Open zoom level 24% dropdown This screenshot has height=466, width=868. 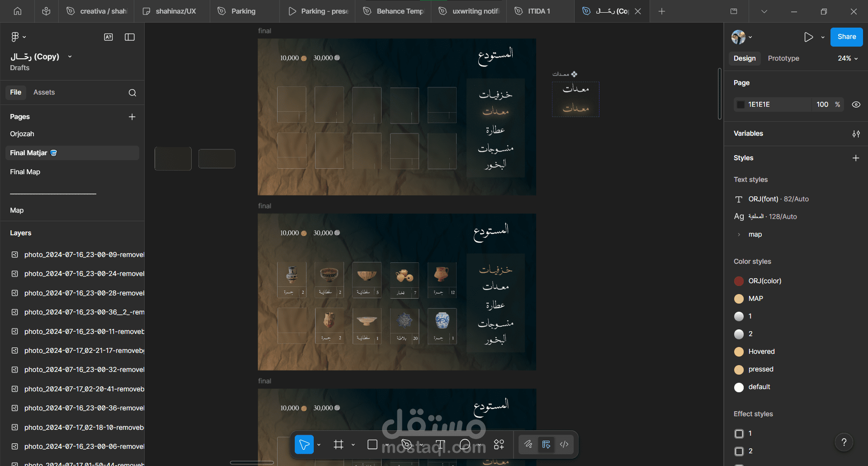coord(848,58)
